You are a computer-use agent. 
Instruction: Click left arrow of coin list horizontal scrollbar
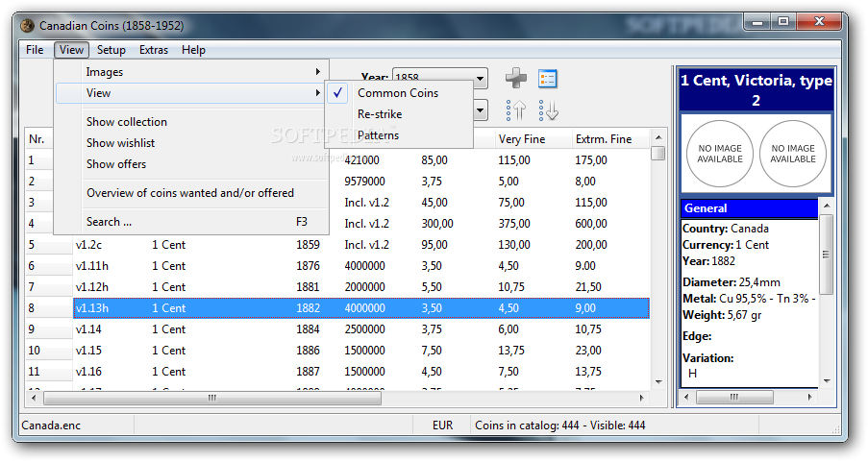coord(34,398)
